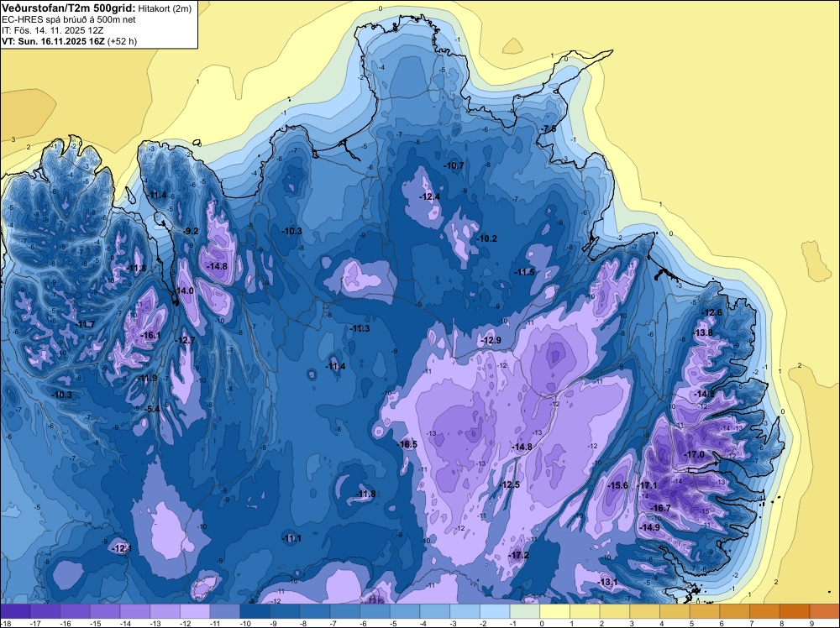840x628 pixels.
Task: Pick the legend swatch between -12 and -11
Action: point(195,611)
